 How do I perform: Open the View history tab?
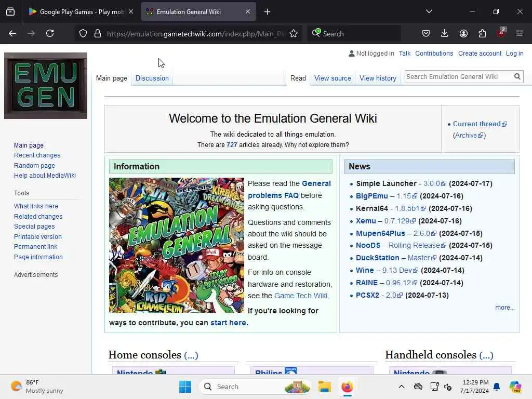point(378,78)
